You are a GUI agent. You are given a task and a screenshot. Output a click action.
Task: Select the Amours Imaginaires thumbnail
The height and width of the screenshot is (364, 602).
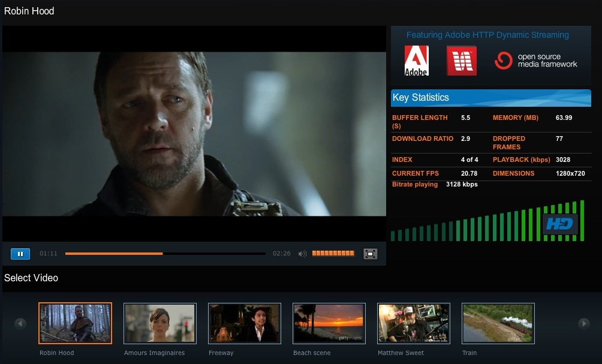[x=160, y=323]
